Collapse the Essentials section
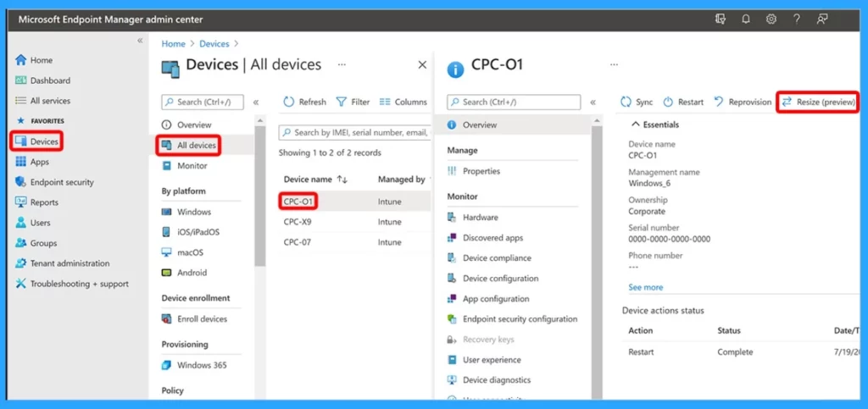 pos(655,125)
